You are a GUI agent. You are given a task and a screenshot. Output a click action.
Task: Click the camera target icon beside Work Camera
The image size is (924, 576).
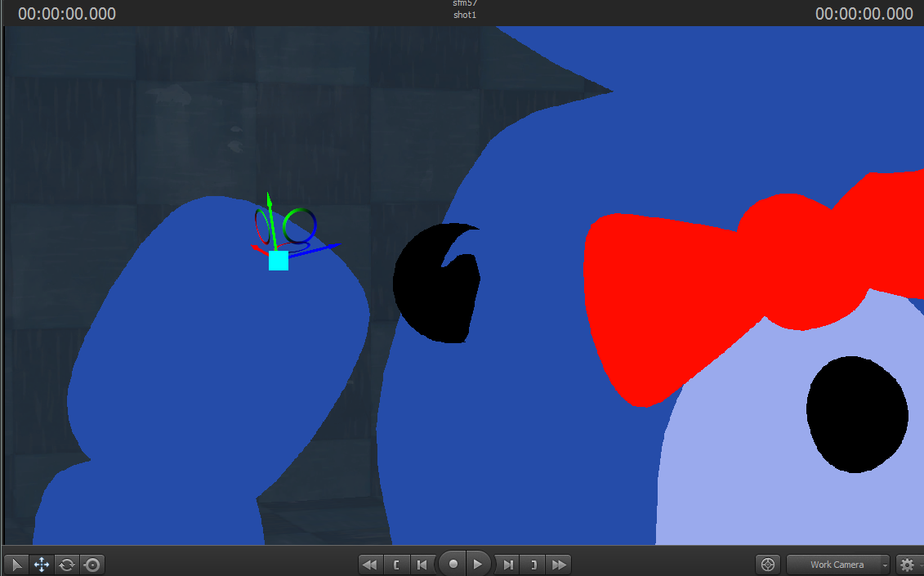768,565
